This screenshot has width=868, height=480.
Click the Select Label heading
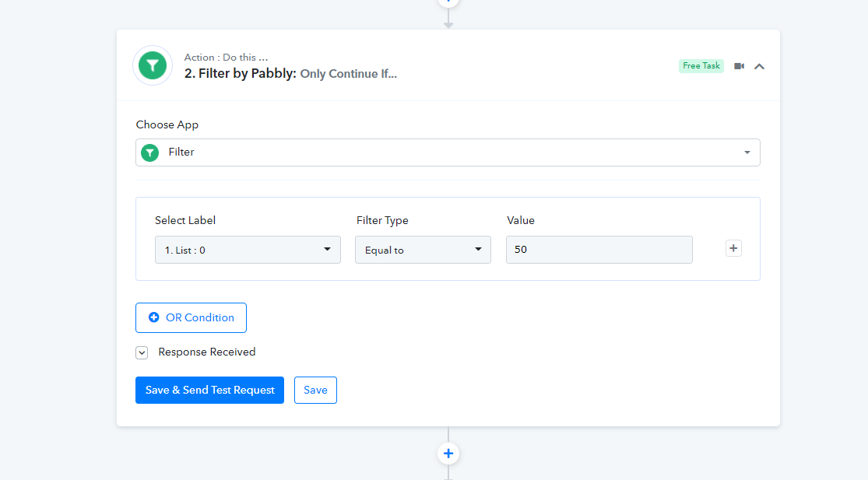click(x=185, y=220)
